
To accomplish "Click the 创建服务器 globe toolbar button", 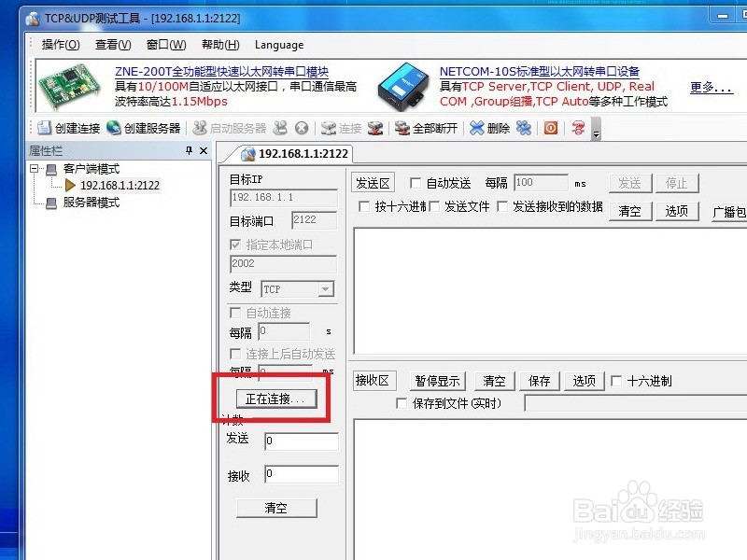I will tap(144, 128).
